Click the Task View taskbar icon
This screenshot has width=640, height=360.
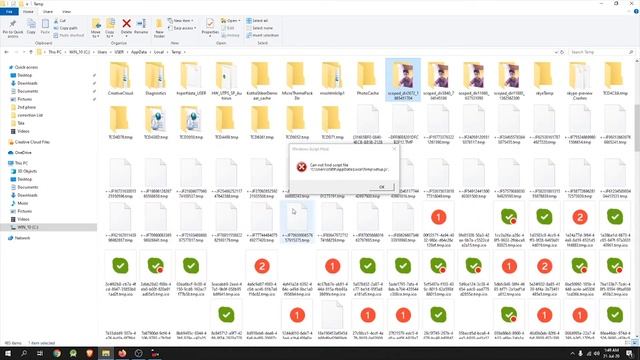(40, 353)
